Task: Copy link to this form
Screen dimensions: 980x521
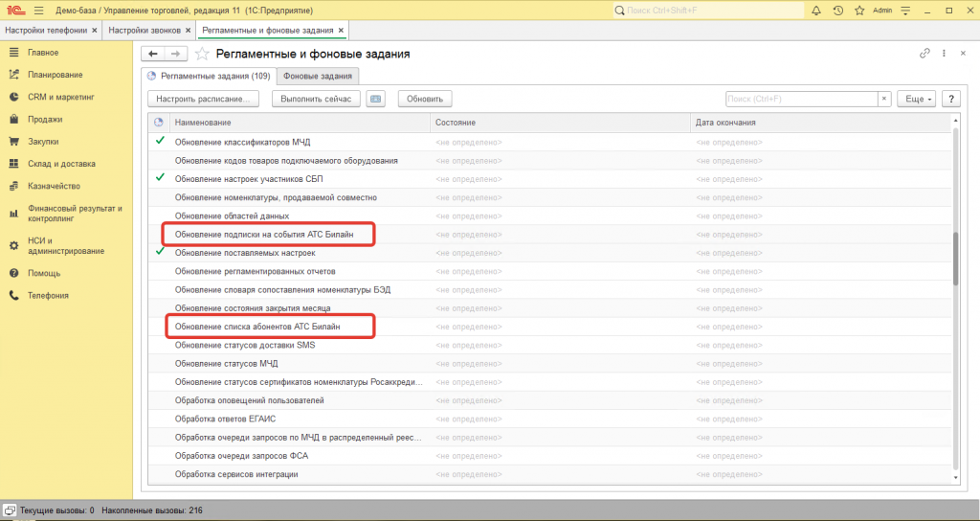Action: coord(924,54)
